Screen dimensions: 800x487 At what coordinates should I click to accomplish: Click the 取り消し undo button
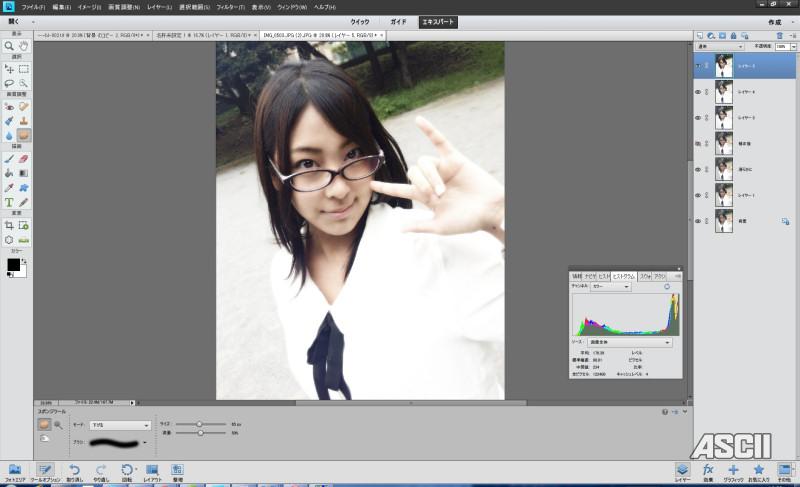(74, 473)
